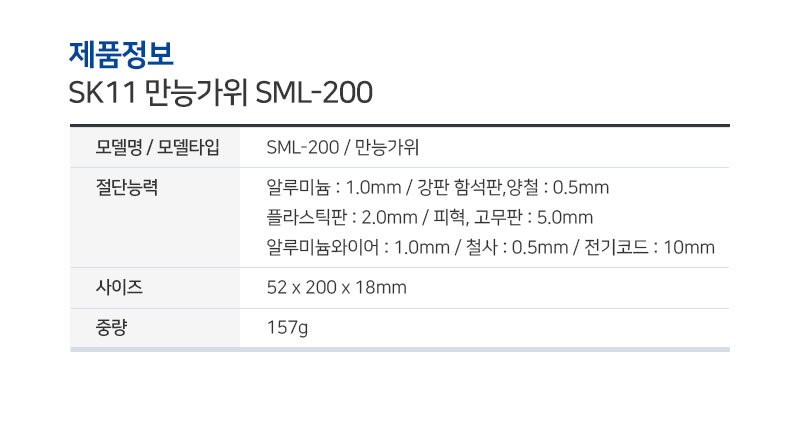Screen dimensions: 800x425
Task: Click the light blue bottom border of table
Action: tap(400, 349)
